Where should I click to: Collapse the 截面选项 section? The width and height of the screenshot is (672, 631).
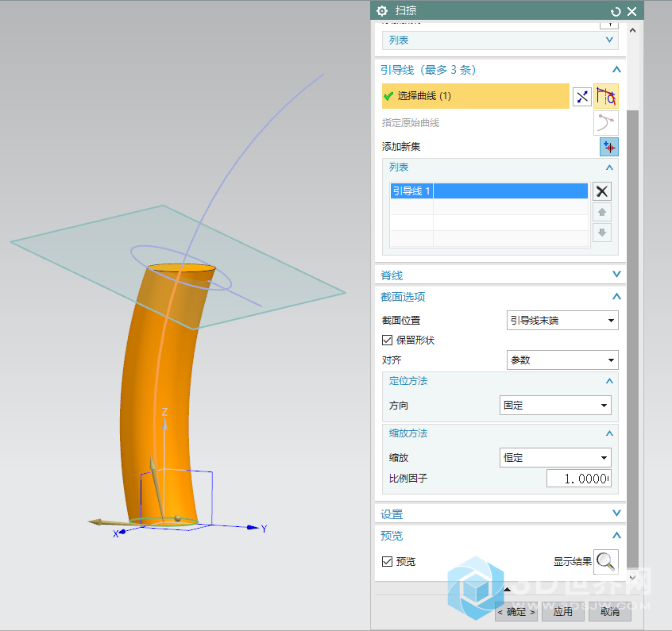coord(616,296)
